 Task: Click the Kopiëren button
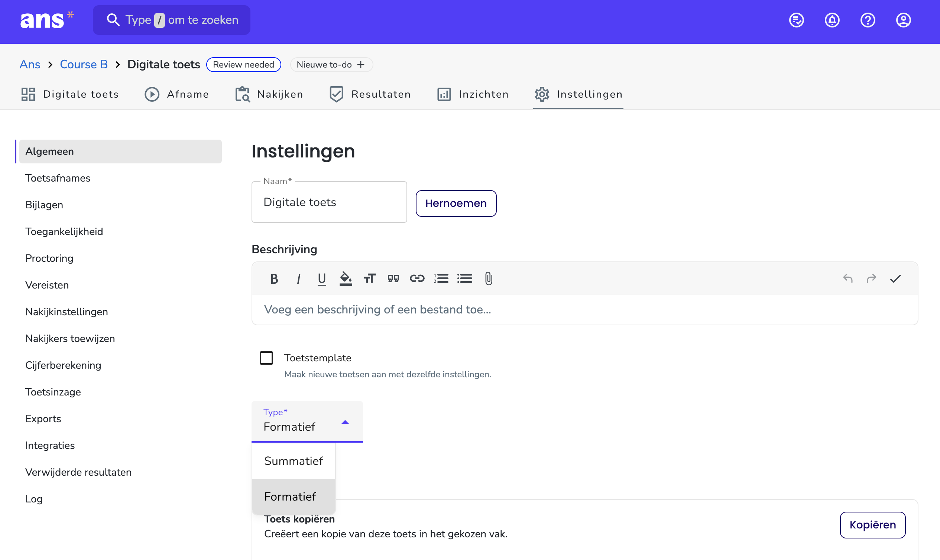click(x=872, y=525)
